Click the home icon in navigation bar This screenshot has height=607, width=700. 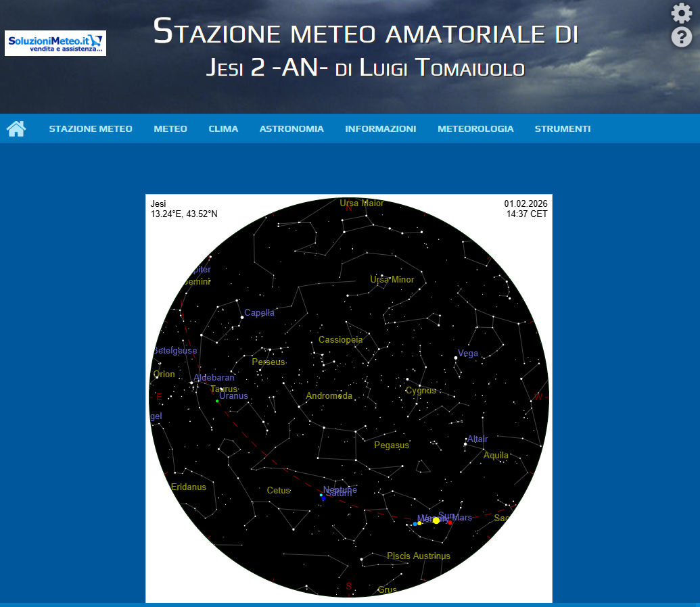click(x=16, y=128)
